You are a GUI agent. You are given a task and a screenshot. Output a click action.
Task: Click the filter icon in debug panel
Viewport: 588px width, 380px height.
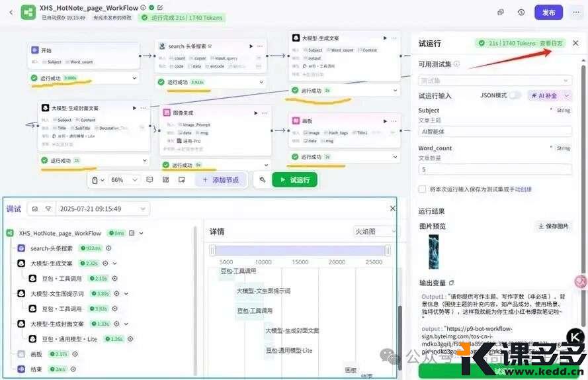[48, 209]
